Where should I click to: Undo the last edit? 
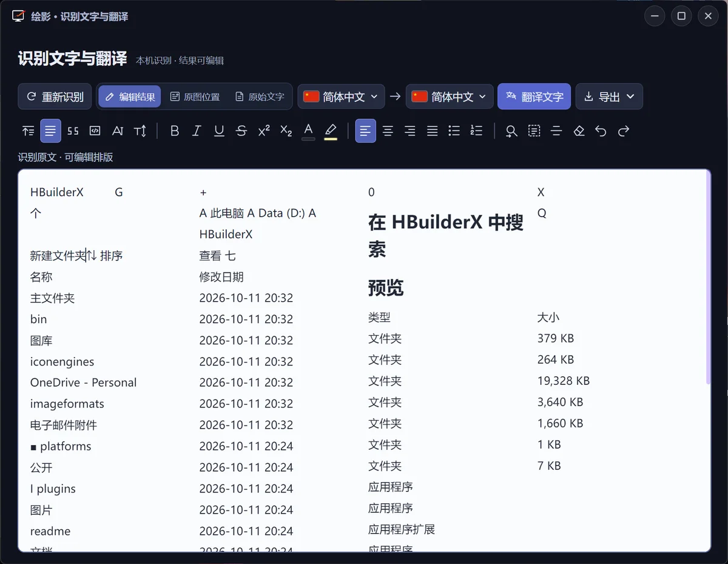pos(601,131)
